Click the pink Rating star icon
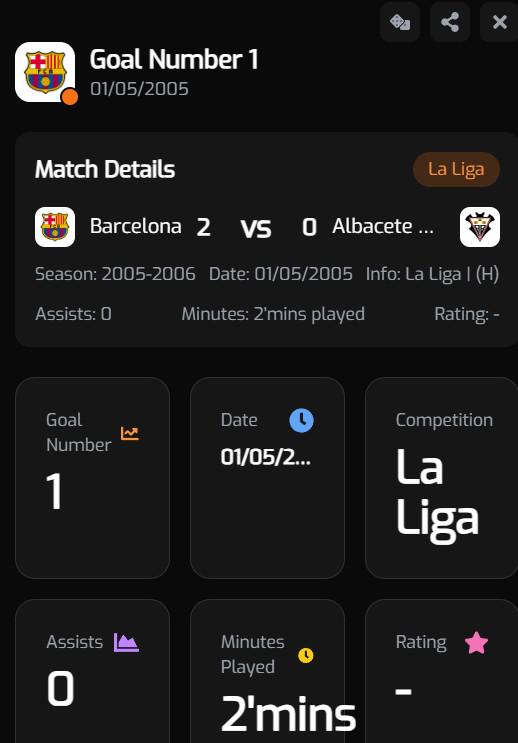 point(476,643)
